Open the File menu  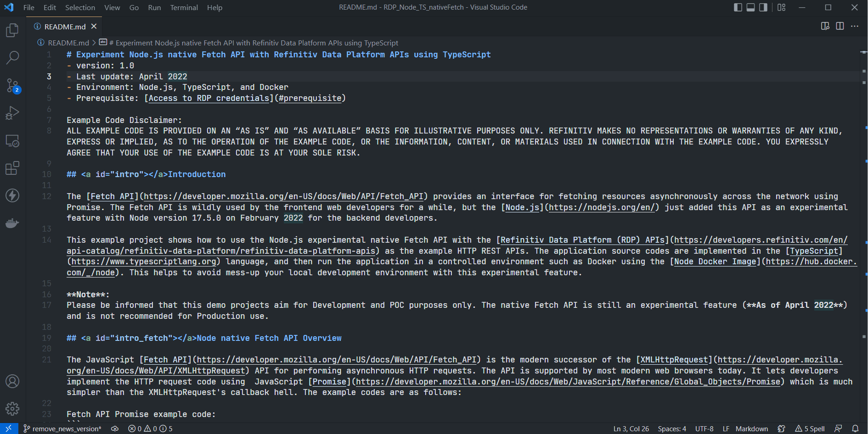click(28, 7)
